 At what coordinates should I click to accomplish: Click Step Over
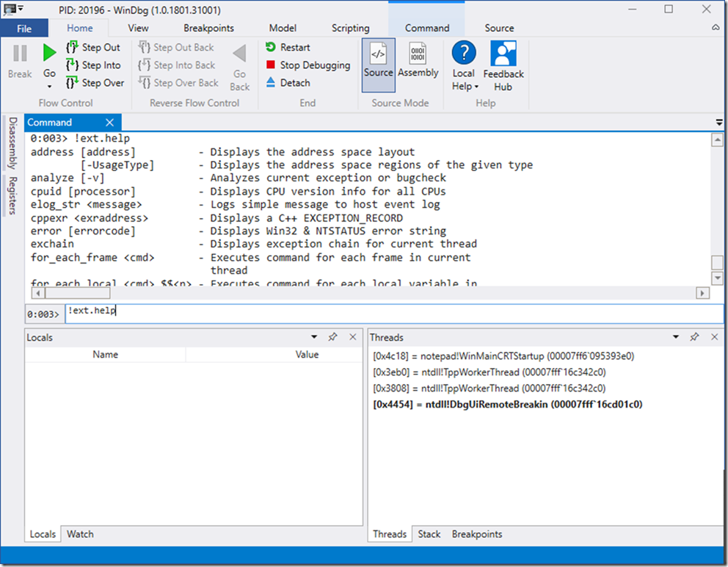tap(95, 83)
